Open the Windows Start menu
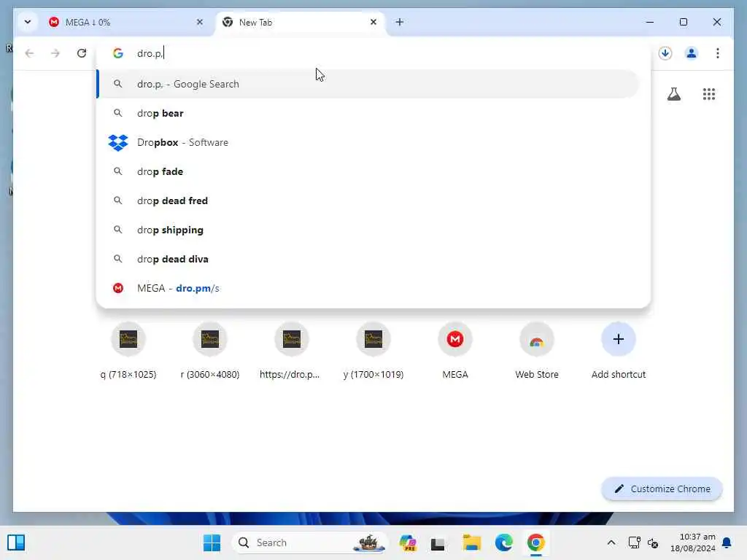 pyautogui.click(x=212, y=542)
